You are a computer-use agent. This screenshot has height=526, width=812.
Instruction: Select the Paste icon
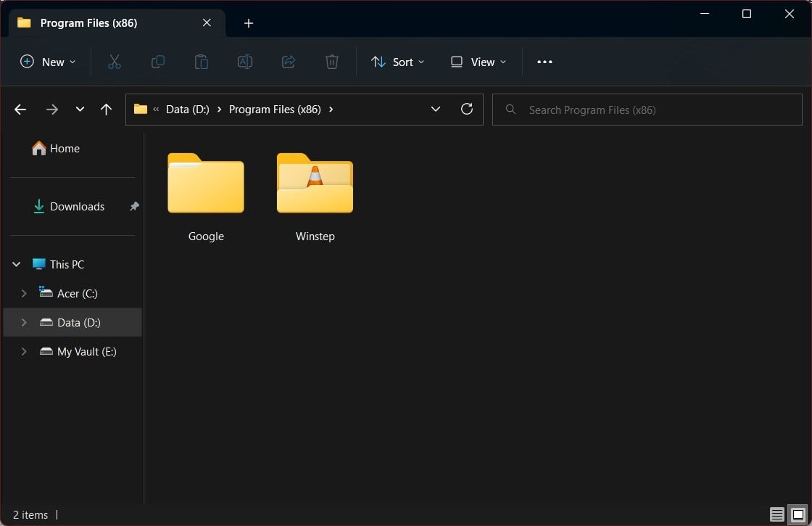(x=202, y=62)
